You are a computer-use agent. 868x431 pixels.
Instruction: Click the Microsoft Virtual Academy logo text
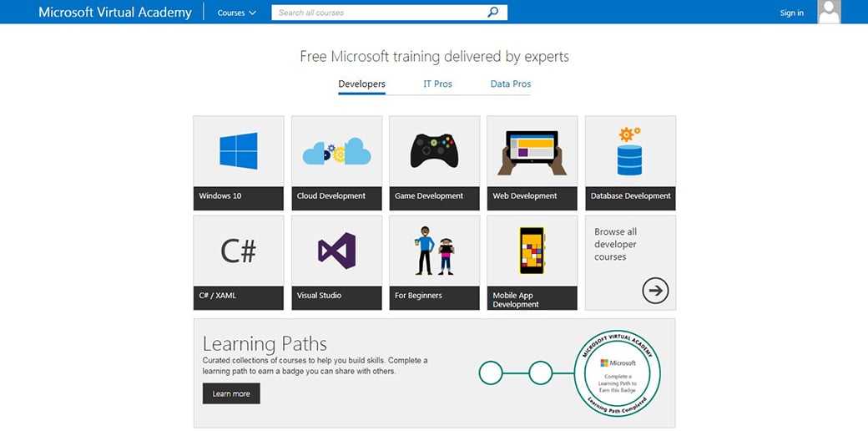115,13
